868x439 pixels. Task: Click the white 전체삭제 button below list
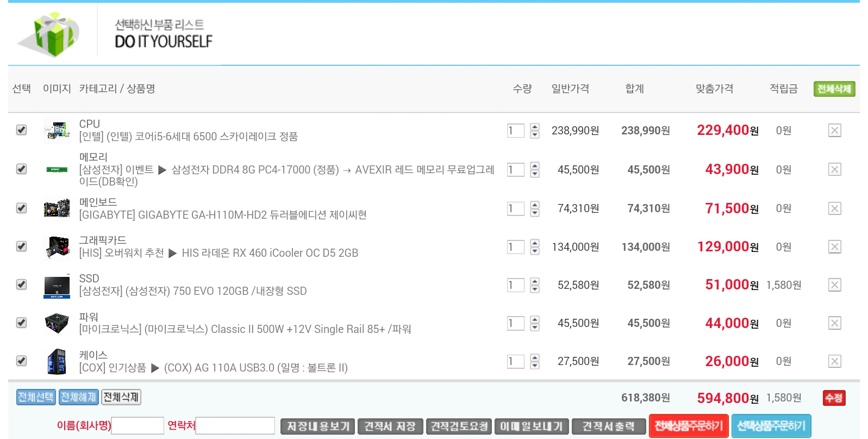tap(121, 397)
